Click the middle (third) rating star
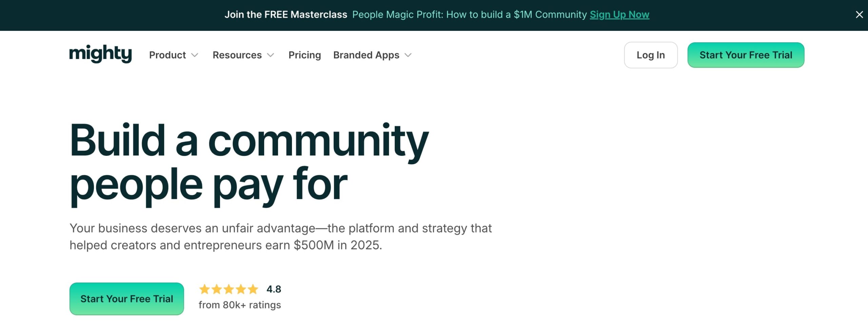The height and width of the screenshot is (334, 868). [229, 289]
